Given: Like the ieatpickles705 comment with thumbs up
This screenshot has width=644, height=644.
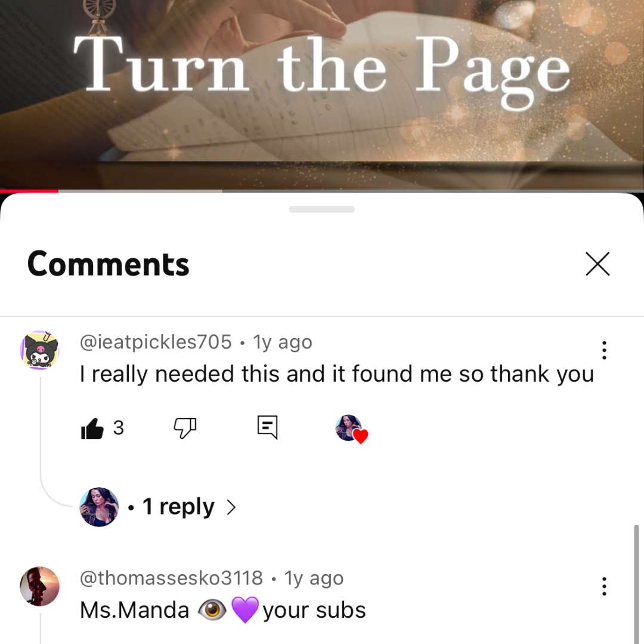Looking at the screenshot, I should (x=92, y=428).
